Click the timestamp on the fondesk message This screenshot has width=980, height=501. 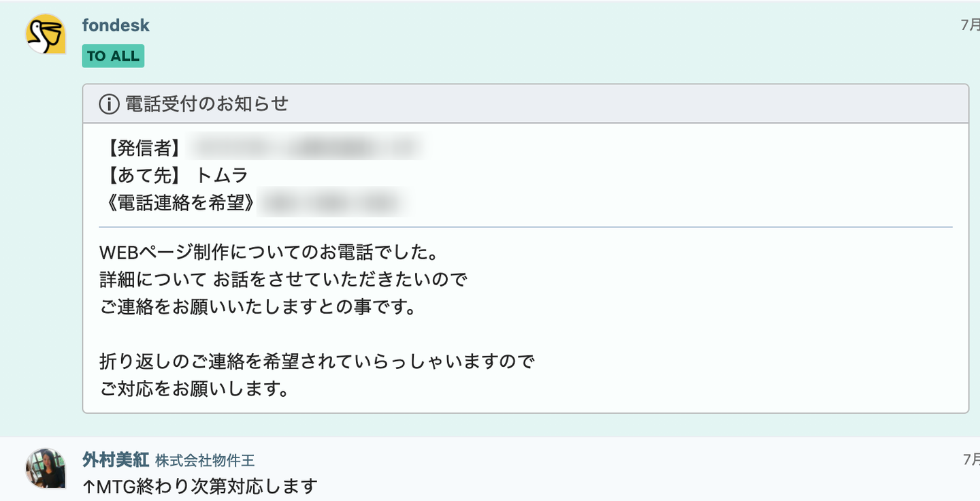tap(970, 25)
